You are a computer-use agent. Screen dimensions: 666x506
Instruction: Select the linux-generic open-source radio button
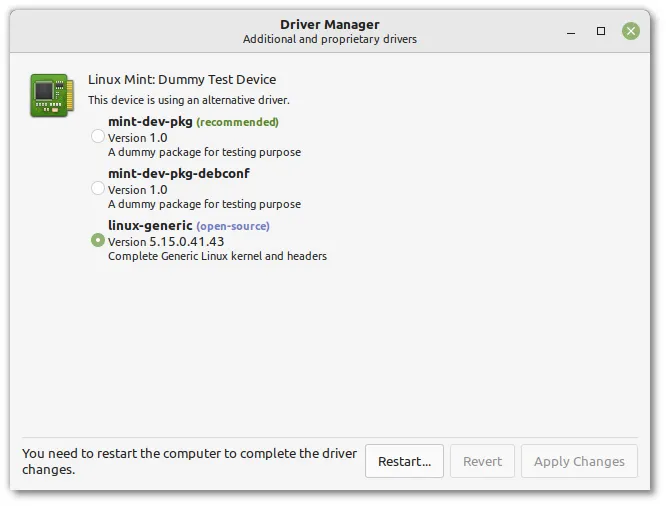(97, 240)
